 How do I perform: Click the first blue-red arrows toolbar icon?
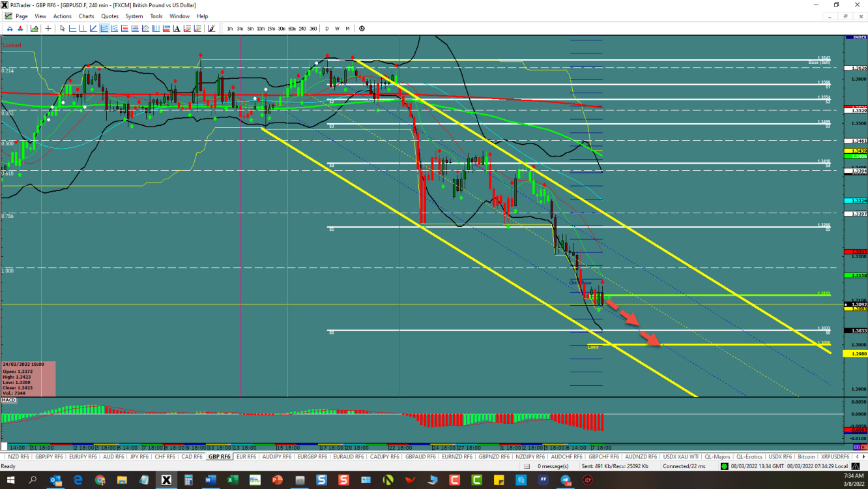10,28
